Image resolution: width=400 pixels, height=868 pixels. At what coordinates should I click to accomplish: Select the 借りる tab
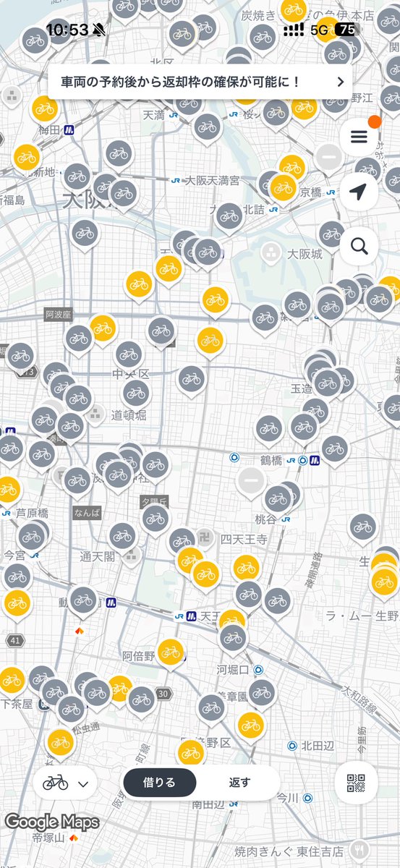click(x=159, y=783)
